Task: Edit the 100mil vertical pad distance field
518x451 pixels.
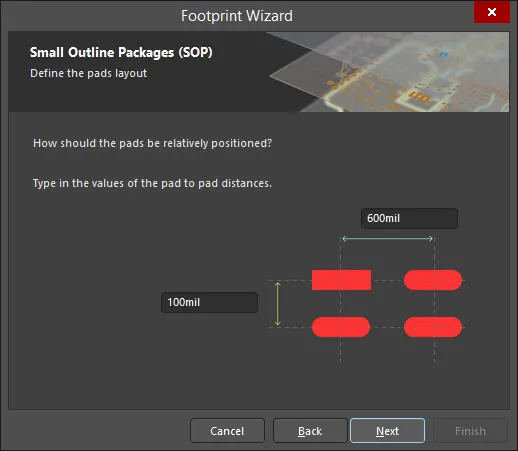Action: tap(209, 302)
